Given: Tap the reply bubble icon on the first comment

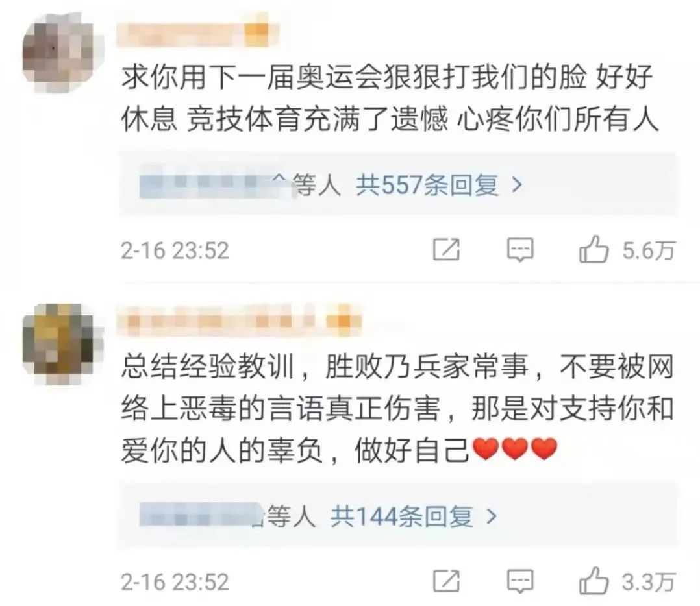Looking at the screenshot, I should (520, 250).
